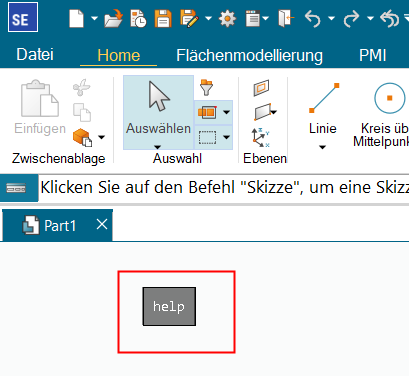409x376 pixels.
Task: Click the gray help box
Action: coord(169,306)
